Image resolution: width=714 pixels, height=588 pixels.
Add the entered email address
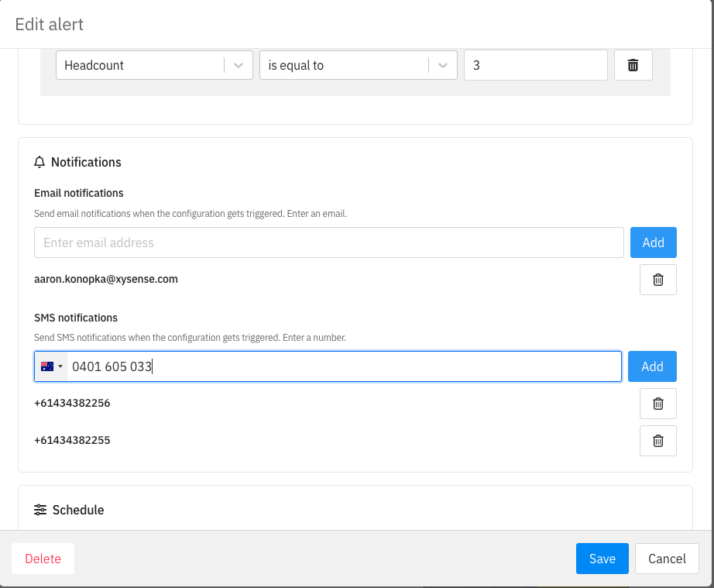click(x=654, y=242)
